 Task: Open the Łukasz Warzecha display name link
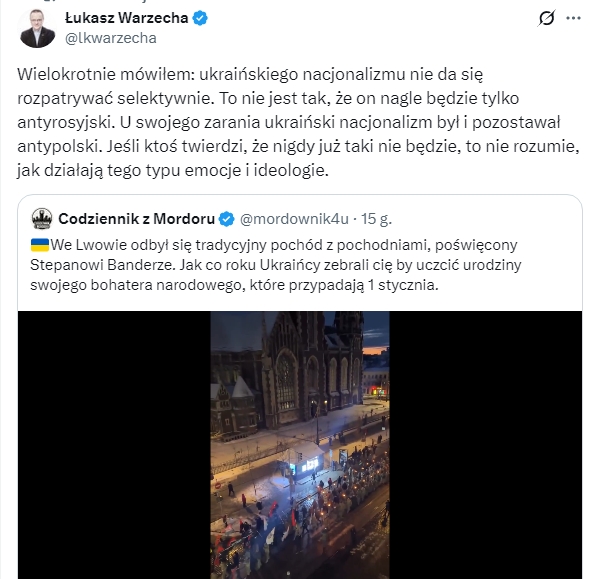pos(127,18)
